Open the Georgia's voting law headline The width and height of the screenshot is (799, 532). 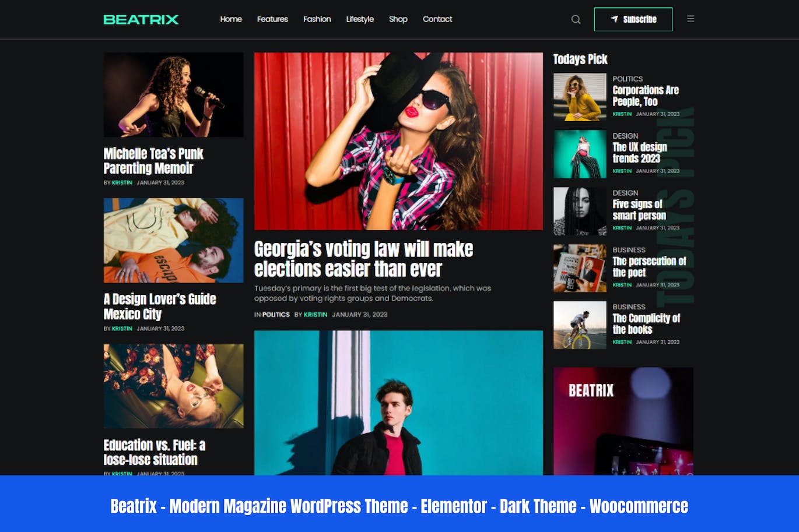(363, 259)
